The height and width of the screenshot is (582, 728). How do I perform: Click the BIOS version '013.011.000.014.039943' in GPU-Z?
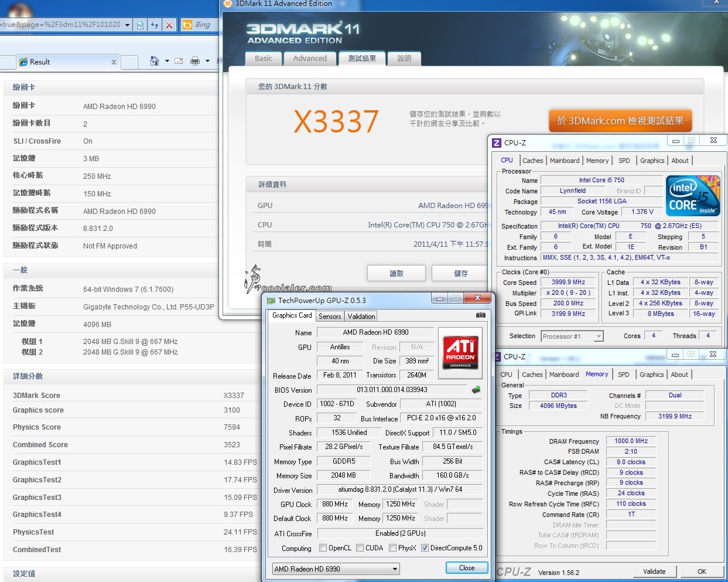pos(392,390)
